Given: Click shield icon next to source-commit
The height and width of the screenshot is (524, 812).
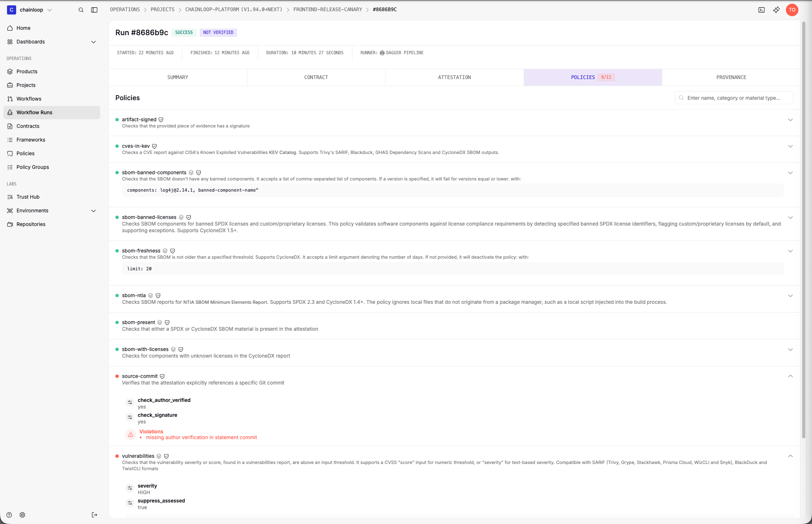Looking at the screenshot, I should [162, 376].
